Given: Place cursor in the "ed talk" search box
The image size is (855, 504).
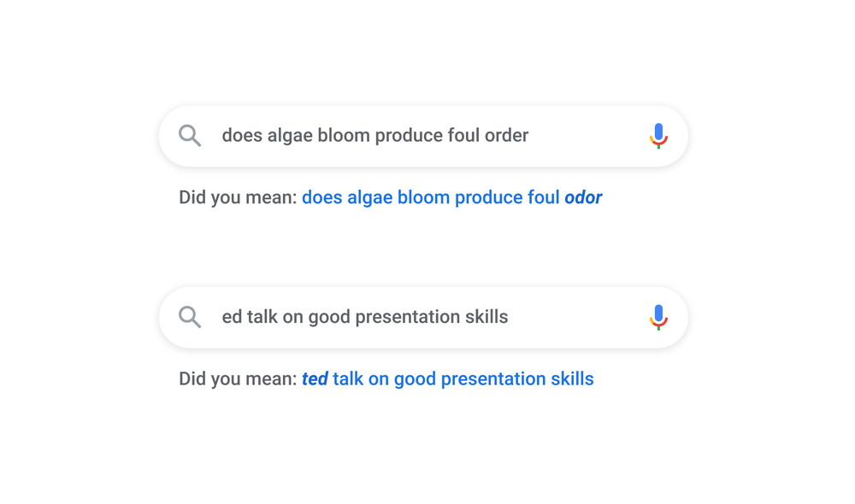Looking at the screenshot, I should point(365,316).
